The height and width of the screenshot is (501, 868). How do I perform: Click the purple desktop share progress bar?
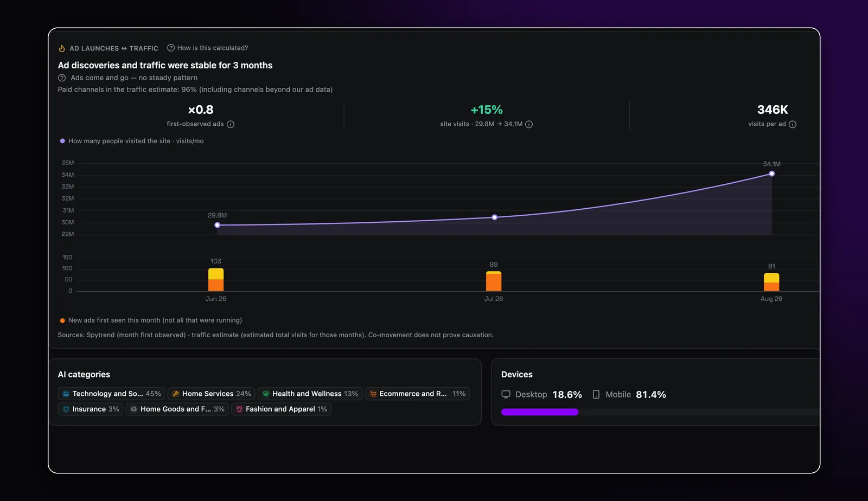[x=540, y=412]
